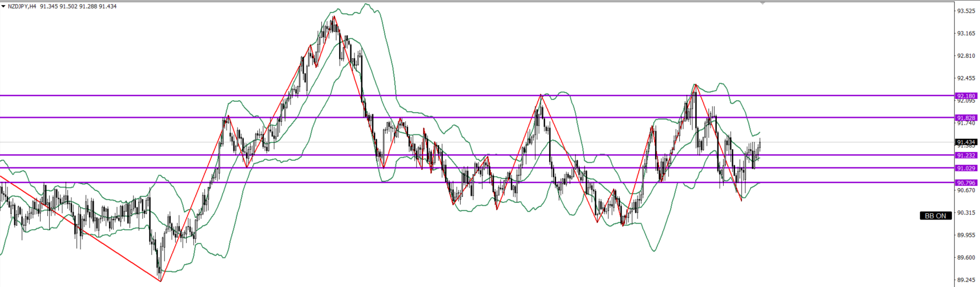This screenshot has width=980, height=287.
Task: Click the OHLC values 91.345 91.502 91.288 91.434
Action: click(78, 6)
